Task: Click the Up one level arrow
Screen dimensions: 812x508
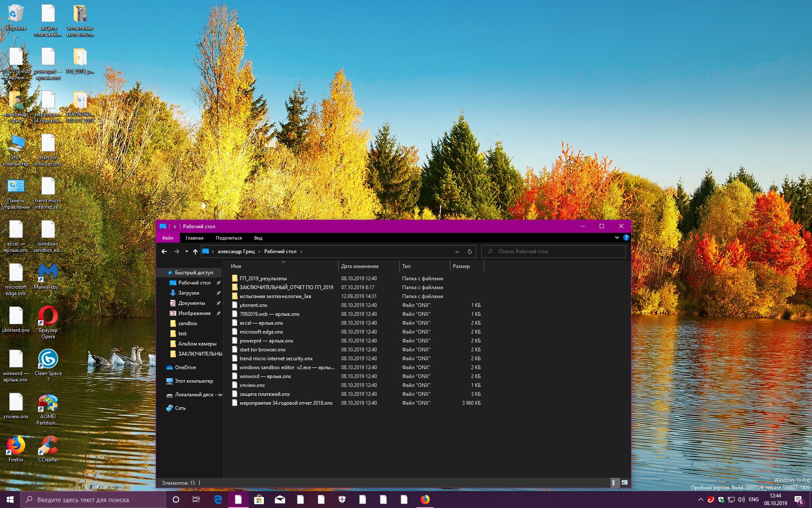Action: pos(195,251)
